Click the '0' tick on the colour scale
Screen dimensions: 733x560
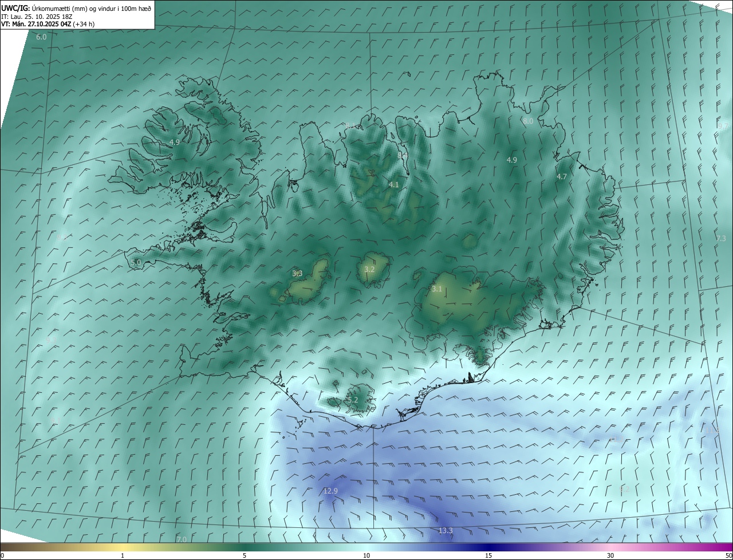(3, 555)
